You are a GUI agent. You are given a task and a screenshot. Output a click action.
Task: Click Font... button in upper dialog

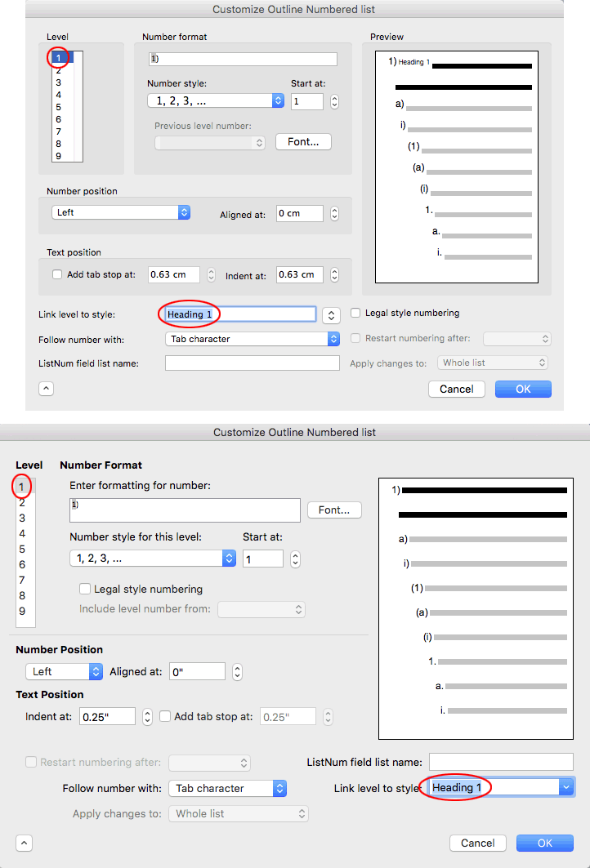303,142
